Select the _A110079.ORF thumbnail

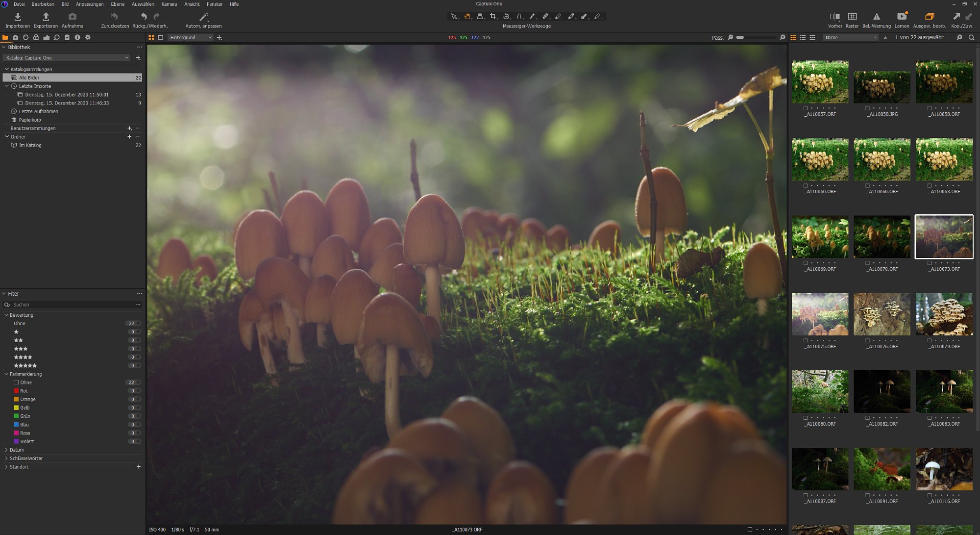pyautogui.click(x=944, y=314)
